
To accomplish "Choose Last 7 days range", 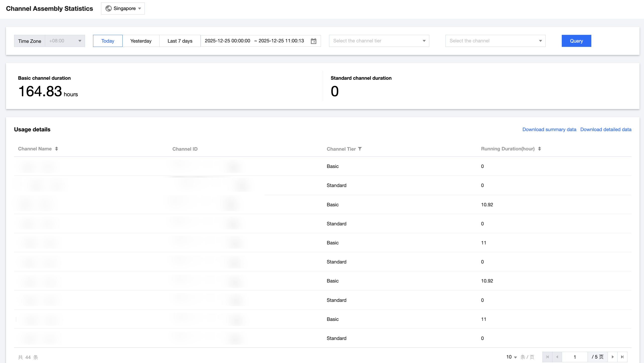I will [180, 41].
